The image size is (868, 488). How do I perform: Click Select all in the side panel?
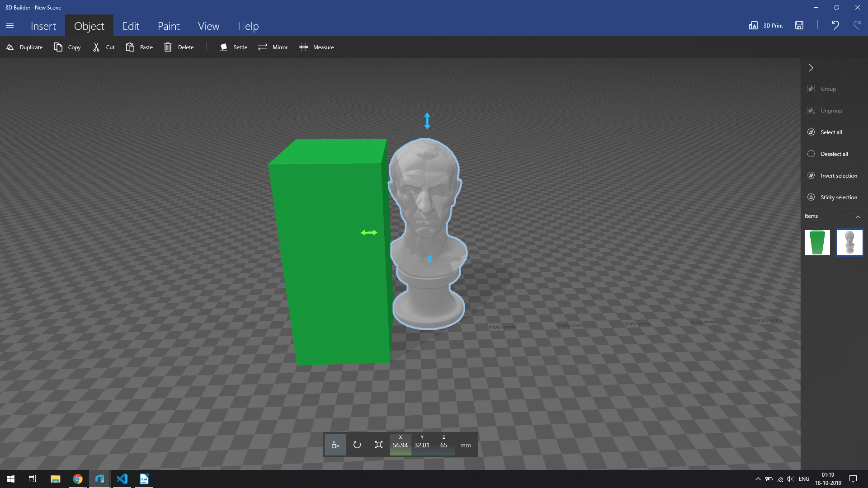pos(830,132)
